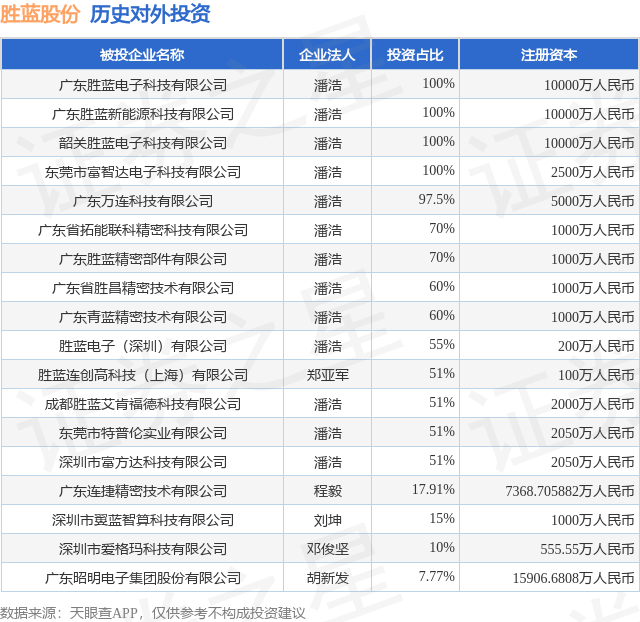Screen dimensions: 640x622
Task: Click legal person 刘坤
Action: click(327, 520)
